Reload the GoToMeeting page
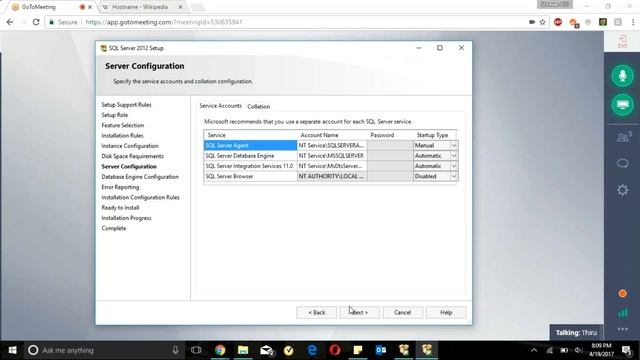The width and height of the screenshot is (640, 360). (x=36, y=22)
